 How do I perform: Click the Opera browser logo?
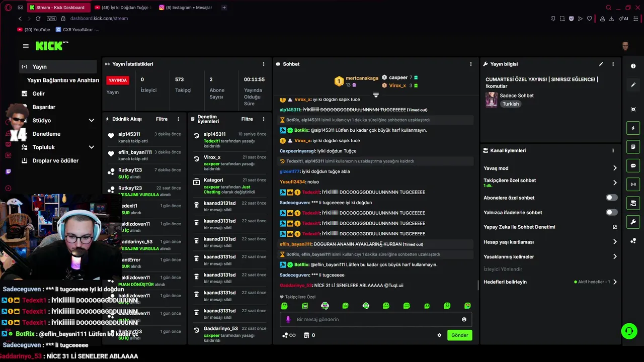click(x=9, y=8)
